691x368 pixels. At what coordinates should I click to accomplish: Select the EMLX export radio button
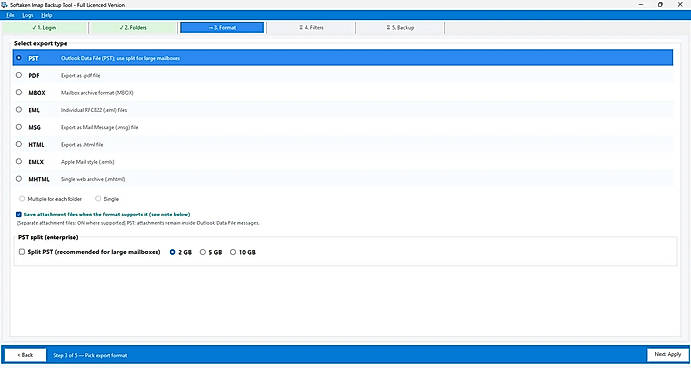pos(19,161)
